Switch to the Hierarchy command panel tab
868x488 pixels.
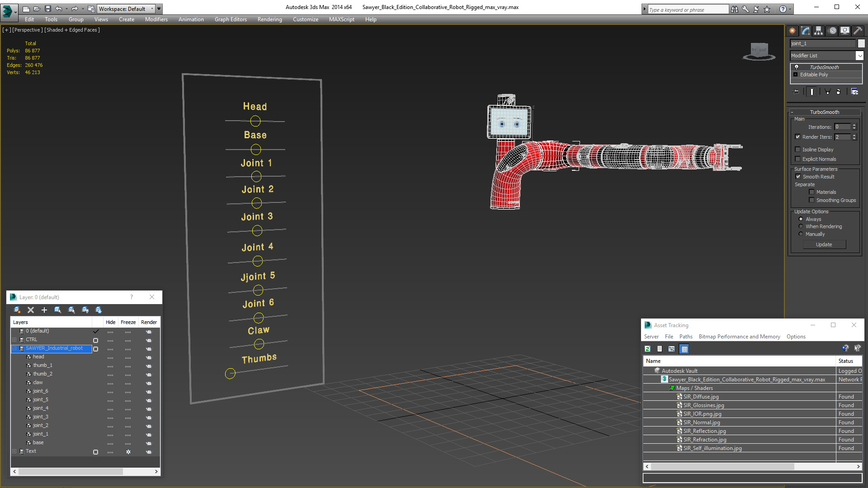pos(819,31)
